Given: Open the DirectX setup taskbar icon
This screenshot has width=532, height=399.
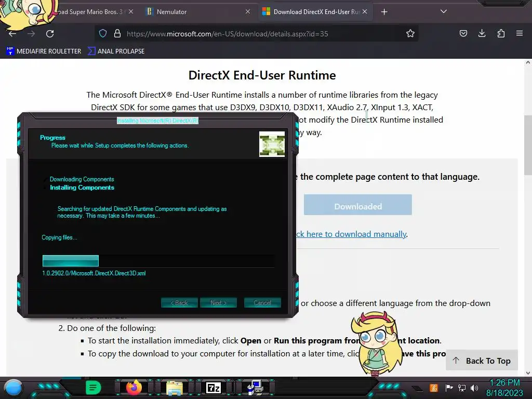Looking at the screenshot, I should click(255, 388).
